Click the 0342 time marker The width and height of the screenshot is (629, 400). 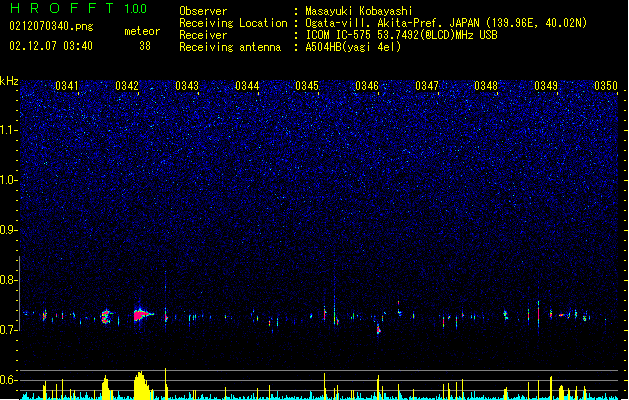click(x=127, y=85)
